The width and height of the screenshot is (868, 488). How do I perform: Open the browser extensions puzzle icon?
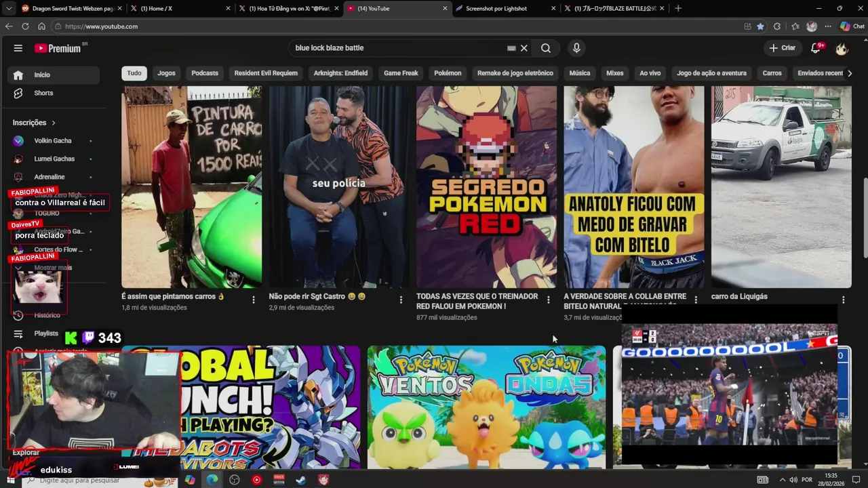tap(777, 26)
